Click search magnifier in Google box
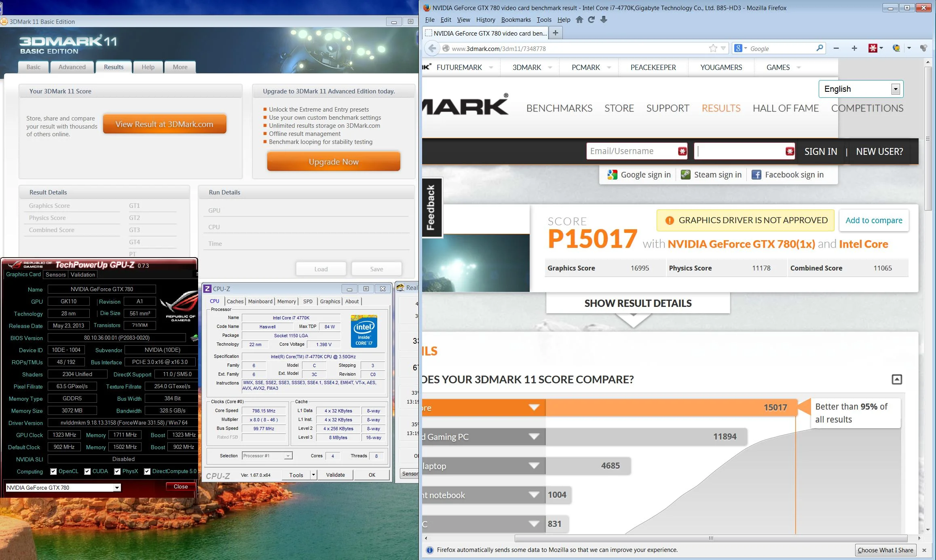The width and height of the screenshot is (936, 560). [820, 48]
